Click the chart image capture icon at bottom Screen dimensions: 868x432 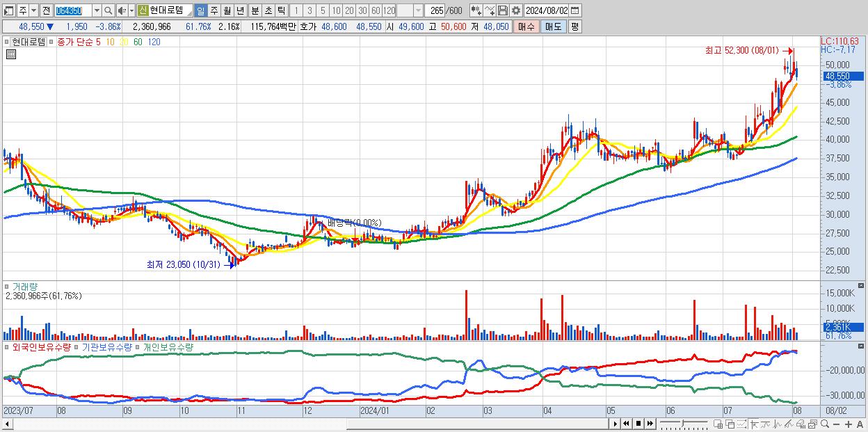tap(813, 424)
